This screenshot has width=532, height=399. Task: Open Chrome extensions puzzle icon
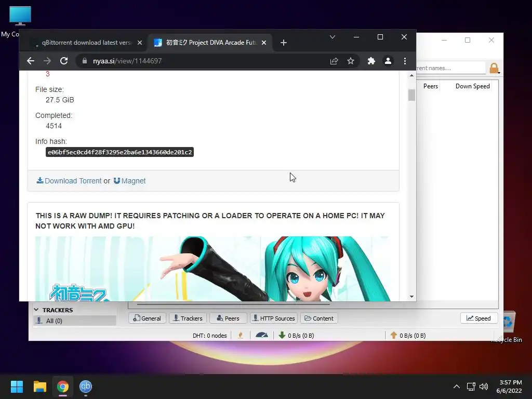click(371, 61)
